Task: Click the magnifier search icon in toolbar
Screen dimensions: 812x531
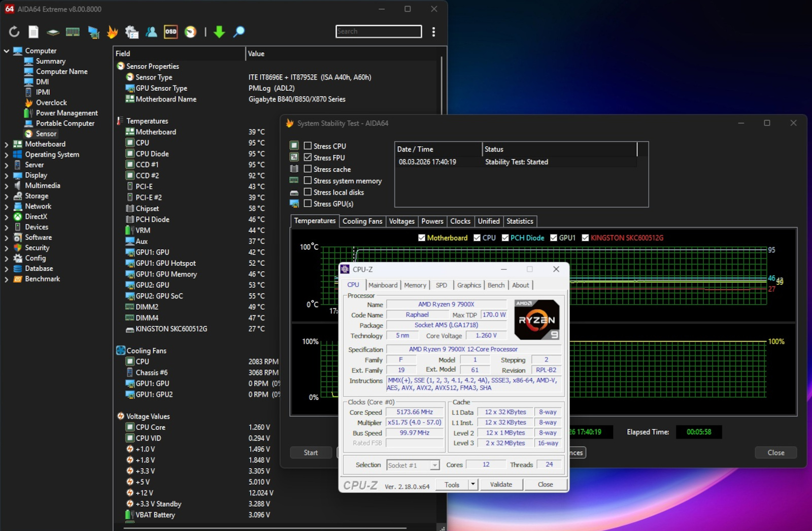Action: click(239, 32)
